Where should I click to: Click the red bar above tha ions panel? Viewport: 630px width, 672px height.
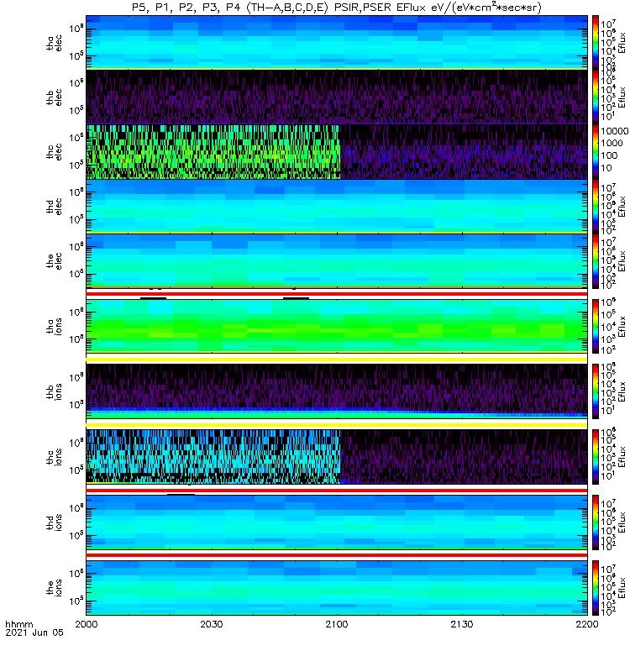pyautogui.click(x=337, y=294)
